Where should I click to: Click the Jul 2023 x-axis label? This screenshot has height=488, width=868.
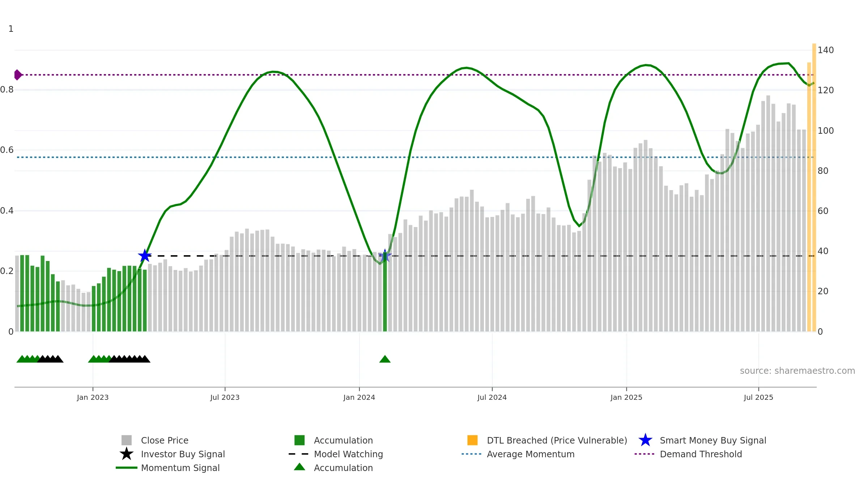225,398
